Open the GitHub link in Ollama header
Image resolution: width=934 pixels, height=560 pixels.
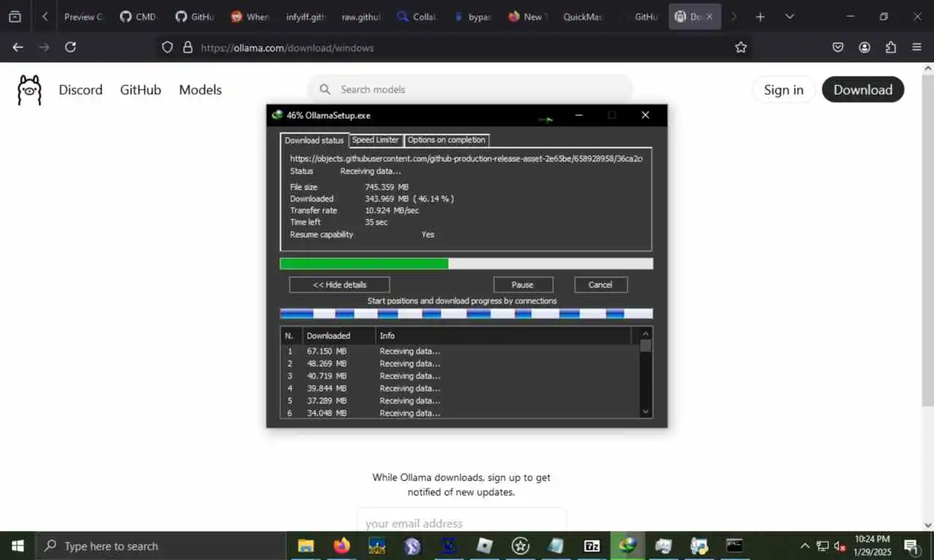click(x=140, y=90)
